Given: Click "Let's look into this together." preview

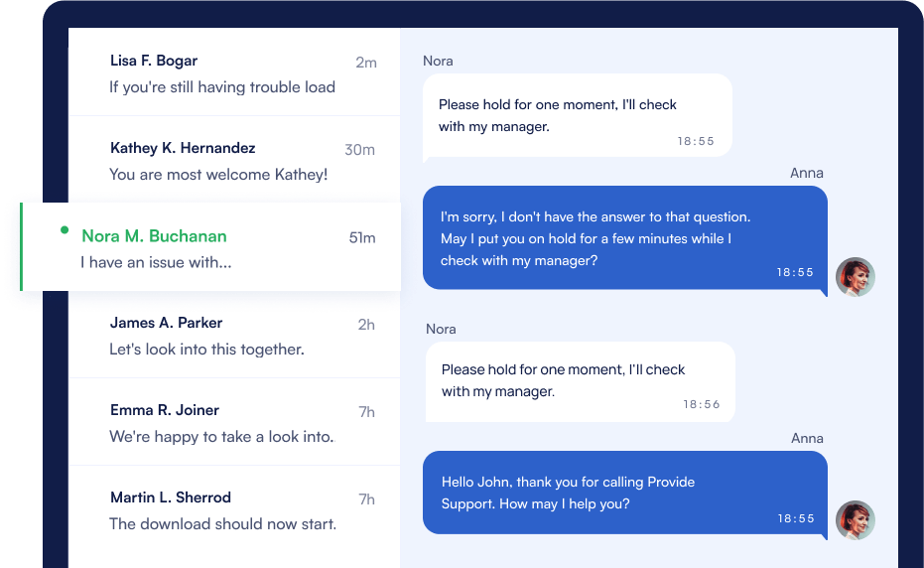Looking at the screenshot, I should pos(206,350).
